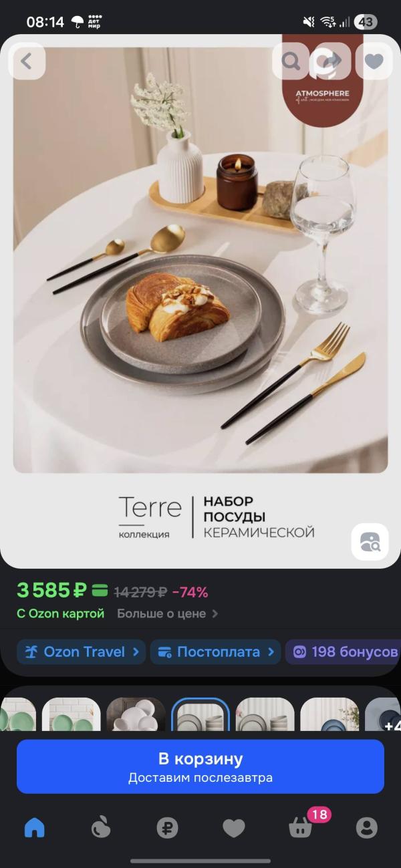The height and width of the screenshot is (868, 401).
Task: Choose the blue plates variant thumbnail
Action: (x=329, y=715)
